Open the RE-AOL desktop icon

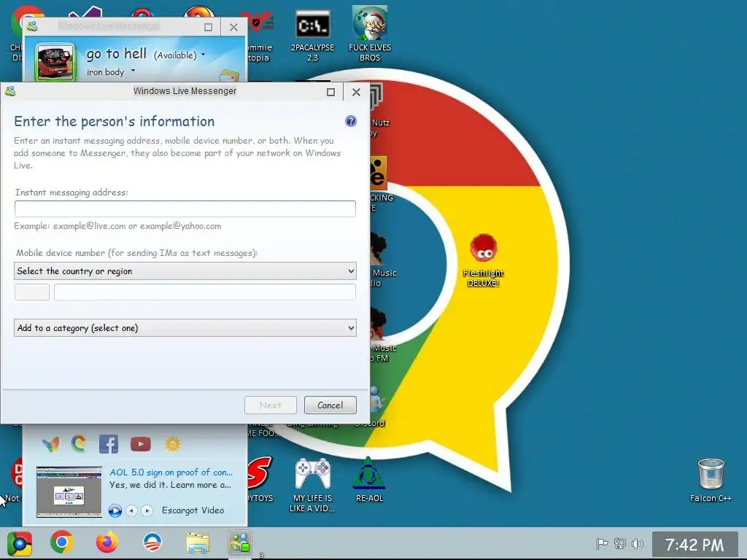370,480
